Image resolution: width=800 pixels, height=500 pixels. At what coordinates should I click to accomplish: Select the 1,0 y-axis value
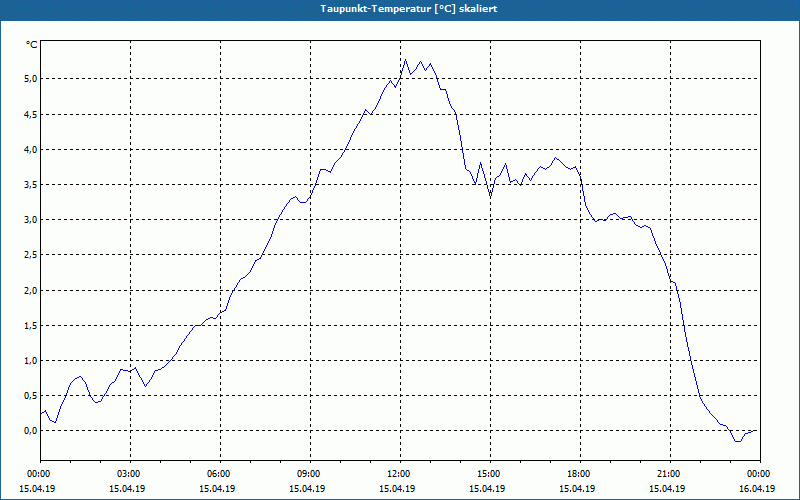coord(31,361)
